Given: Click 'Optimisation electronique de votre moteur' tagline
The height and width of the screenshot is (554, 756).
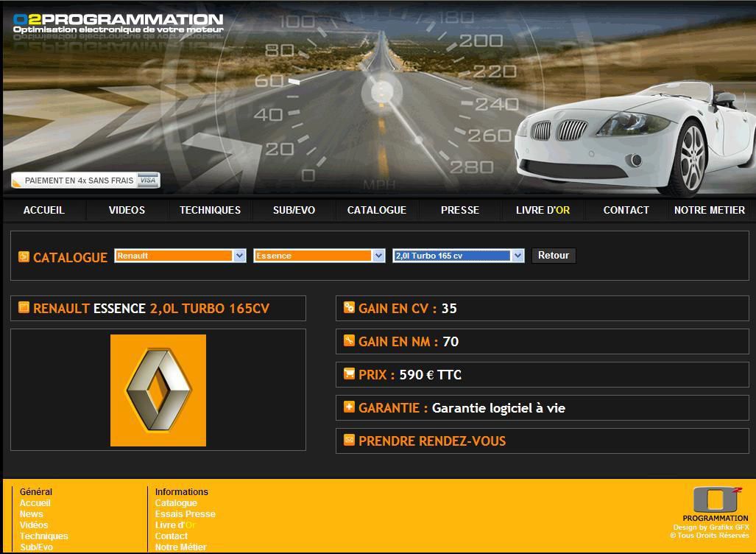Looking at the screenshot, I should tap(119, 30).
